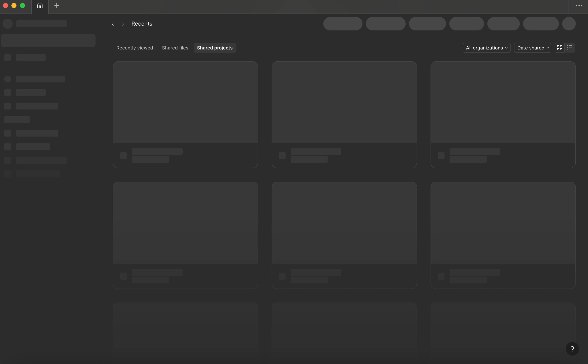This screenshot has height=364, width=588.
Task: Expand the All organizations dropdown
Action: (x=486, y=48)
